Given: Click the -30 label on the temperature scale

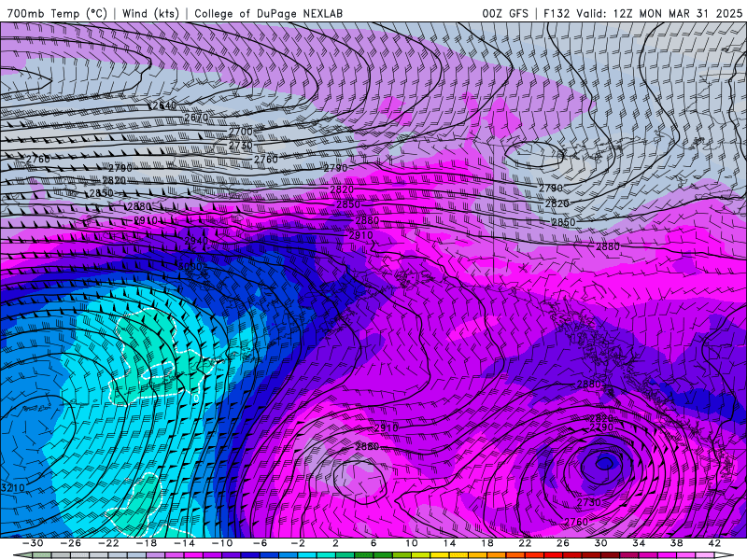Looking at the screenshot, I should coord(33,543).
